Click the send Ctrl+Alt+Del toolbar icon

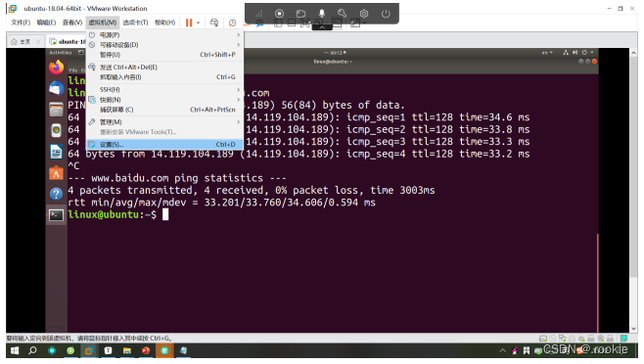pyautogui.click(x=214, y=23)
